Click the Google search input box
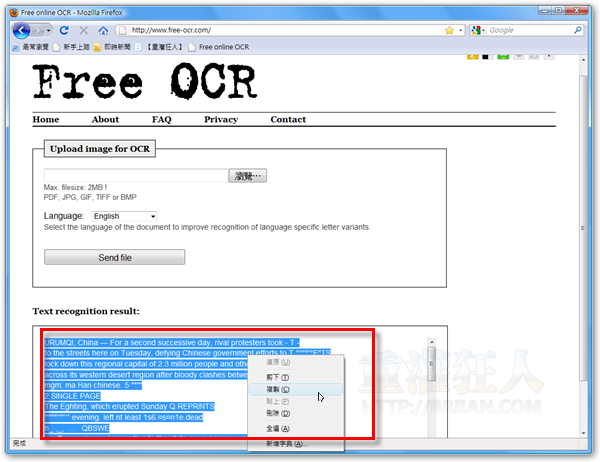600x462 pixels. (530, 30)
